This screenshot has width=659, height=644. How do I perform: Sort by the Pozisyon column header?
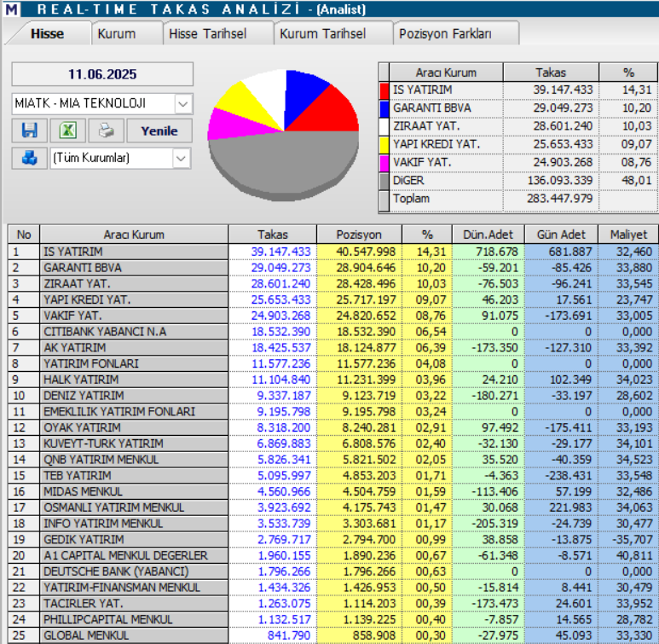(x=359, y=235)
